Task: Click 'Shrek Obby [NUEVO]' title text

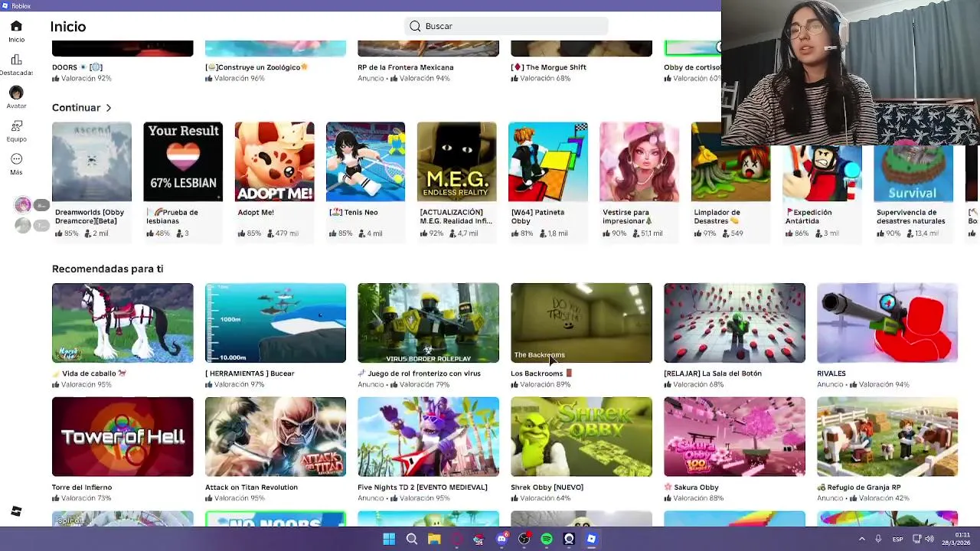Action: click(x=547, y=487)
